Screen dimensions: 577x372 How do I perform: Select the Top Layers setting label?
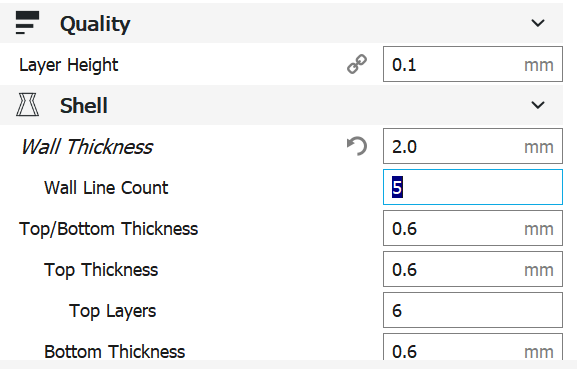(113, 311)
